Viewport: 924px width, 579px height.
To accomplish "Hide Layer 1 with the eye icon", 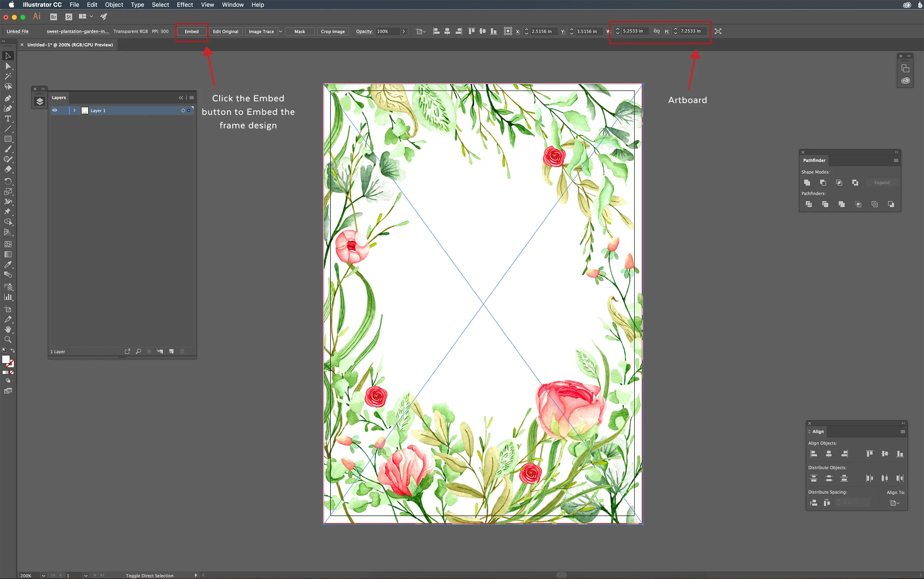I will pos(55,110).
